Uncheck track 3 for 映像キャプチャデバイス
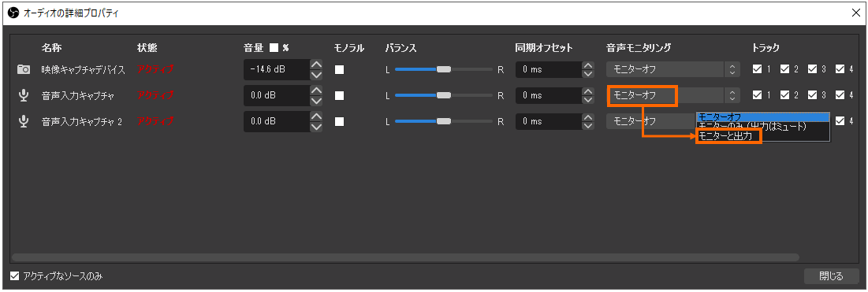The height and width of the screenshot is (292, 868). coord(812,69)
